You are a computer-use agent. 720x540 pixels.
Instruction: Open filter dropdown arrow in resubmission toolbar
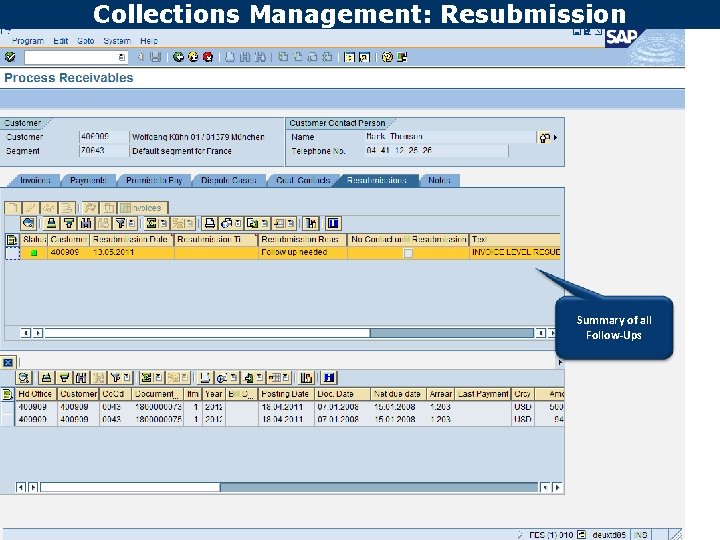click(132, 224)
